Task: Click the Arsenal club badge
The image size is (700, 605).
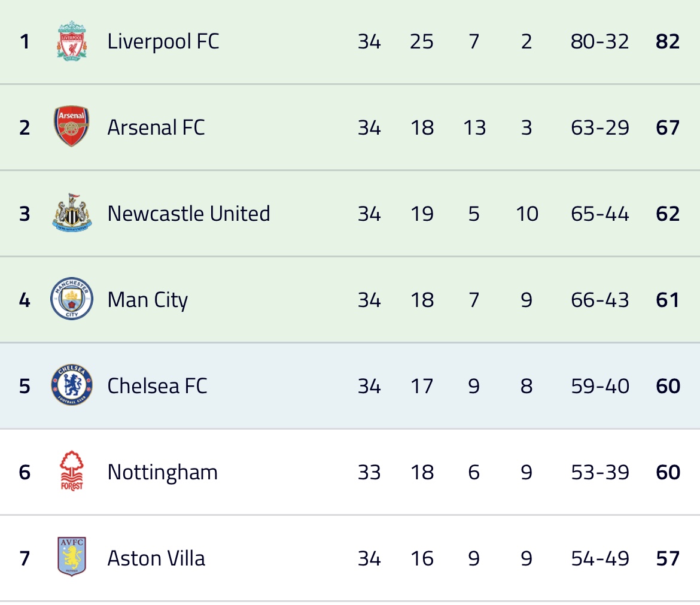Action: [x=71, y=126]
